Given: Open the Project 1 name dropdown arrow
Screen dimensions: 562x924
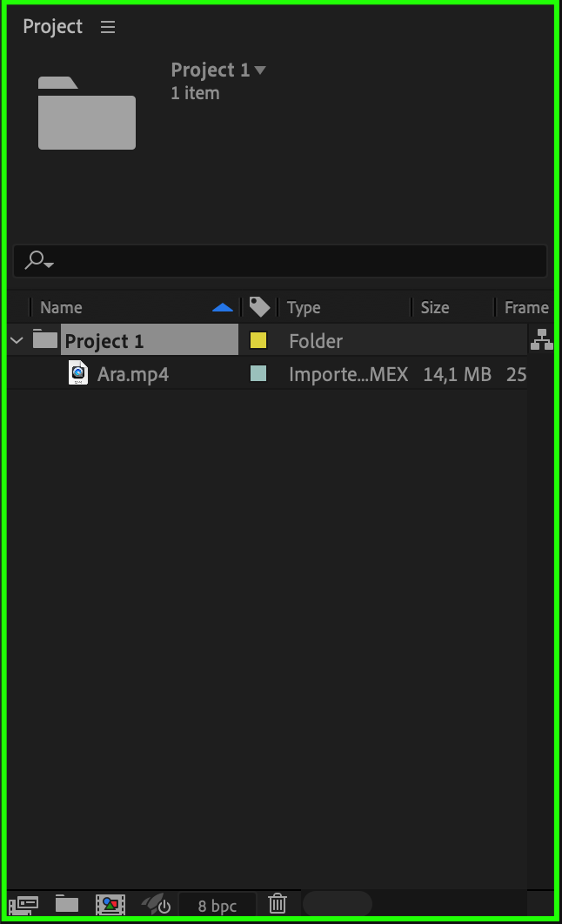Looking at the screenshot, I should click(x=260, y=70).
